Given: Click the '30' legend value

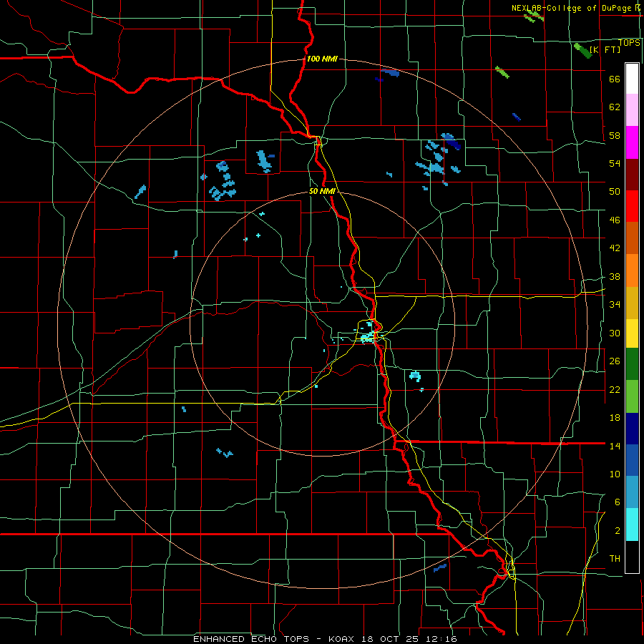Looking at the screenshot, I should click(615, 333).
